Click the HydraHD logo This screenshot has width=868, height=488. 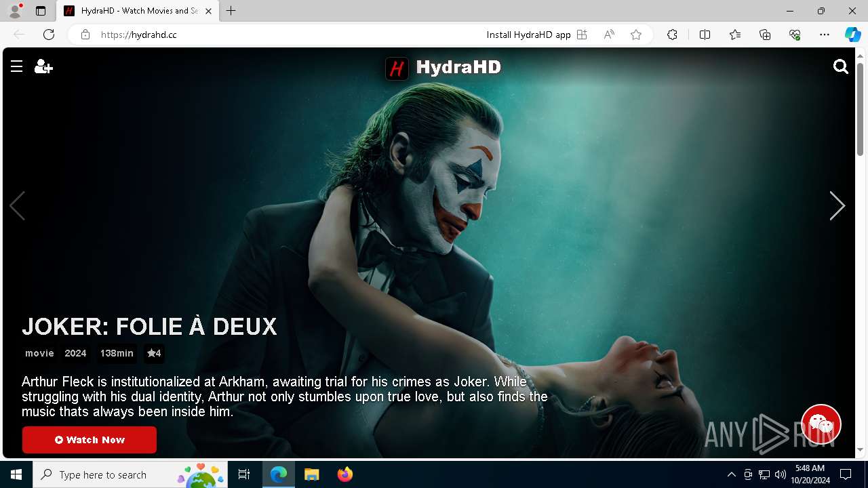[443, 68]
